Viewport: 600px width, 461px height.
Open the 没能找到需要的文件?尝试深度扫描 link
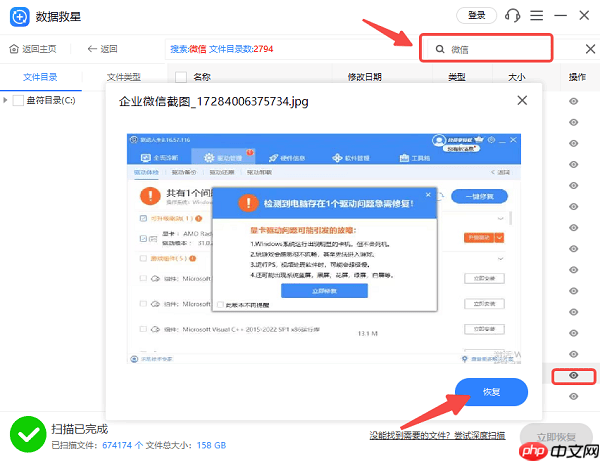point(437,435)
